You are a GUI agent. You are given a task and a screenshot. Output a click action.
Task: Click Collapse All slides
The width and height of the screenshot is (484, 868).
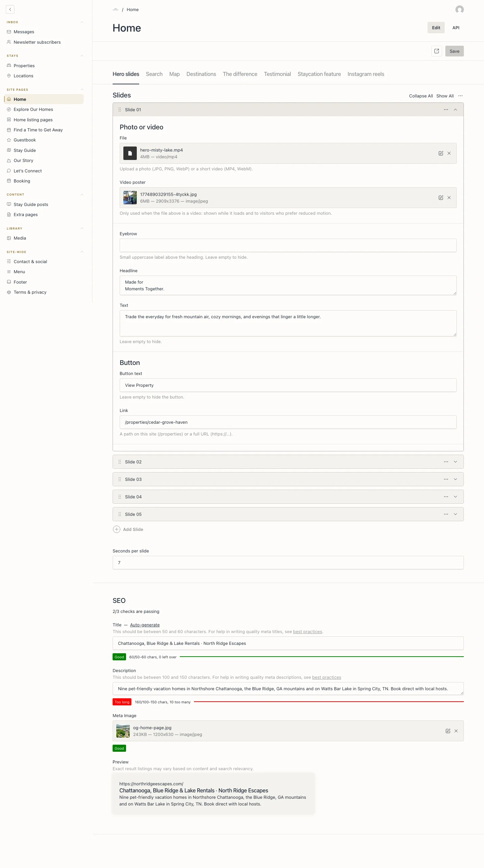point(421,96)
